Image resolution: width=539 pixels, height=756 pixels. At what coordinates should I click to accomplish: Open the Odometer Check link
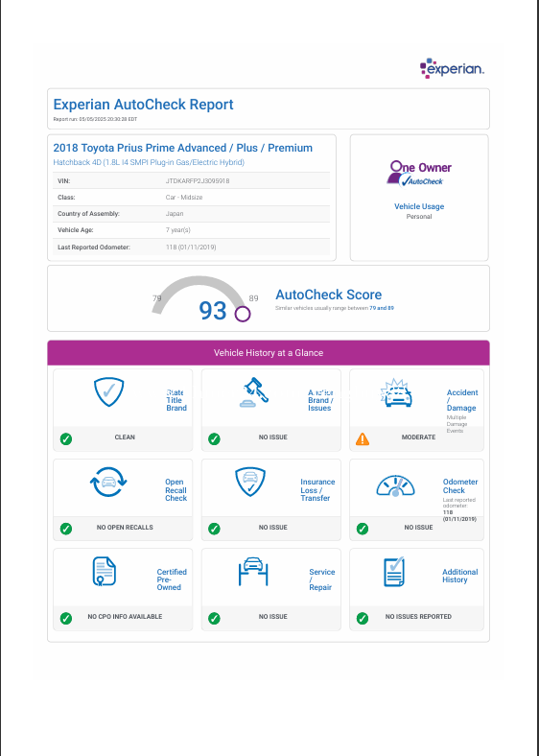(460, 486)
